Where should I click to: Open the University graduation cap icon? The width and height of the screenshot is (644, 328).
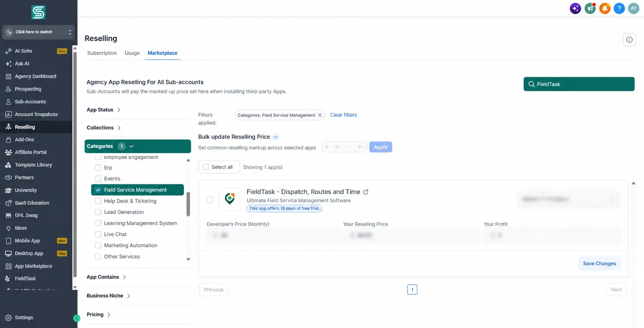(8, 190)
